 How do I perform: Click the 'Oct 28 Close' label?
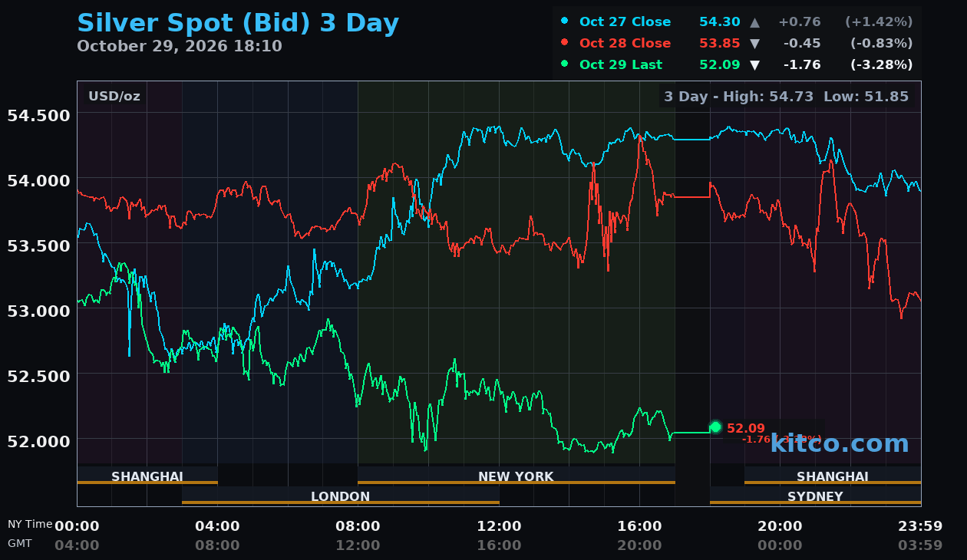625,43
